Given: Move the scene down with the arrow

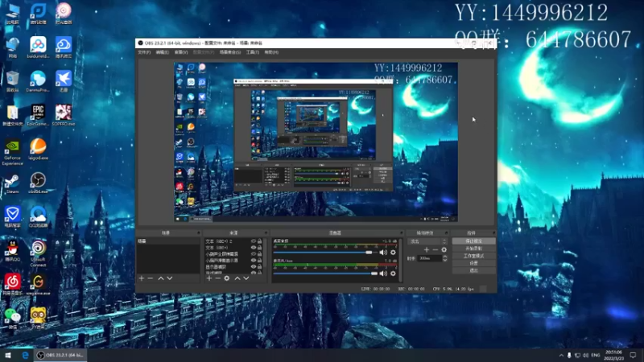Looking at the screenshot, I should pyautogui.click(x=170, y=278).
